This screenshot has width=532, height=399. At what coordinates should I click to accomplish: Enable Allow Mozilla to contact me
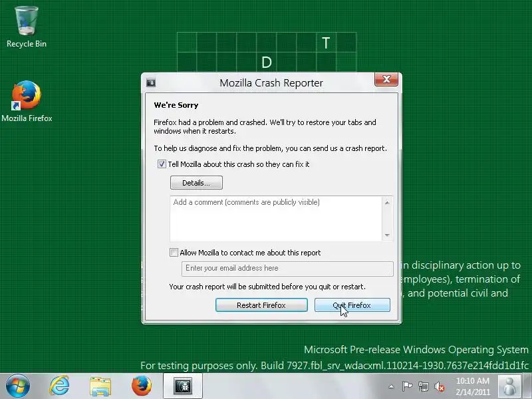pos(174,253)
